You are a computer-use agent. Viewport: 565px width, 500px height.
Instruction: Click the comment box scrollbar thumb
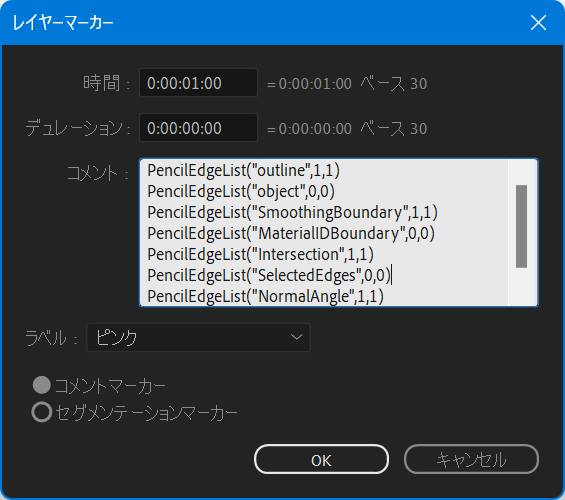[521, 226]
